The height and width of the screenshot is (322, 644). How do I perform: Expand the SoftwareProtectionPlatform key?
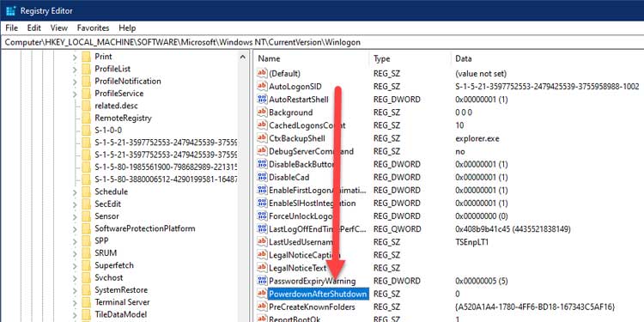pos(75,228)
